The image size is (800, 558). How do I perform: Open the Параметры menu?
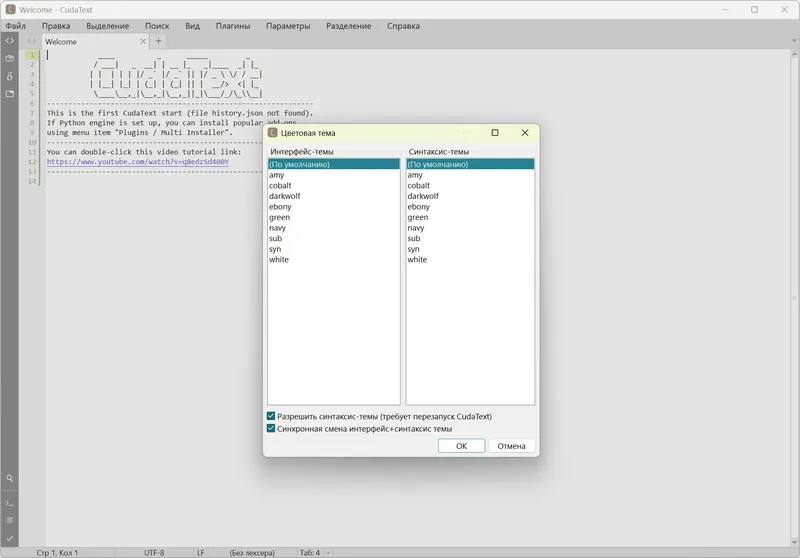pos(288,26)
